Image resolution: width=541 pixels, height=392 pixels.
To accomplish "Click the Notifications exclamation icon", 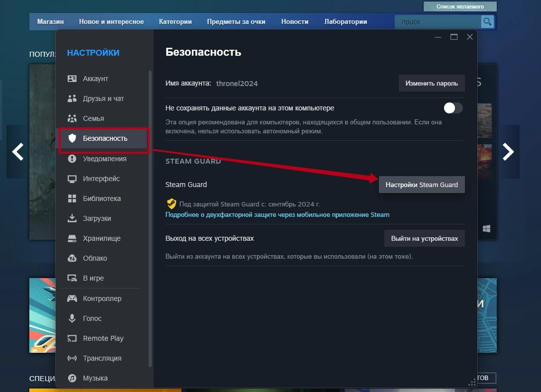I will pyautogui.click(x=72, y=159).
